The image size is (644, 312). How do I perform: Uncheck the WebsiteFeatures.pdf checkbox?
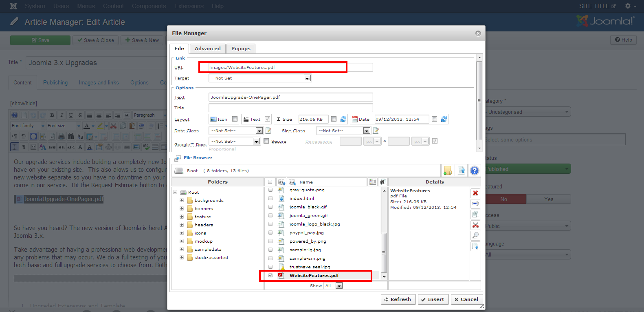[270, 276]
